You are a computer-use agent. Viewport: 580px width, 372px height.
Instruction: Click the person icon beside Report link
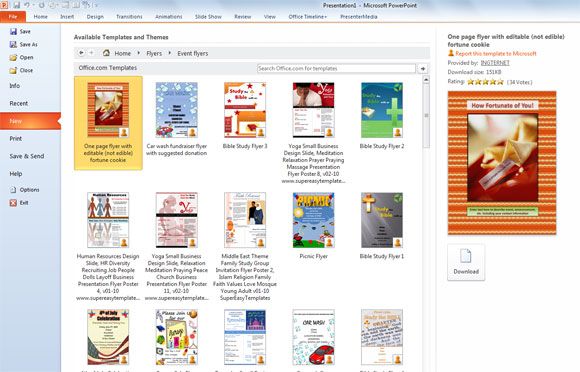click(451, 53)
